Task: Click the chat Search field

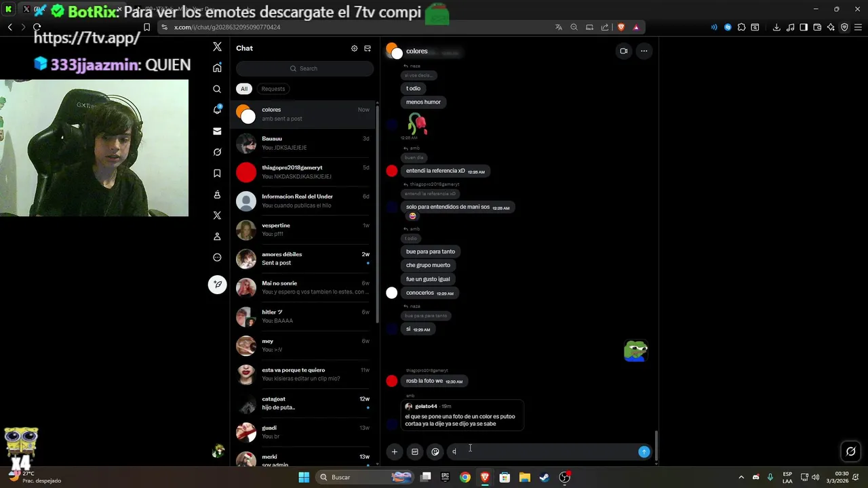Action: pyautogui.click(x=304, y=68)
